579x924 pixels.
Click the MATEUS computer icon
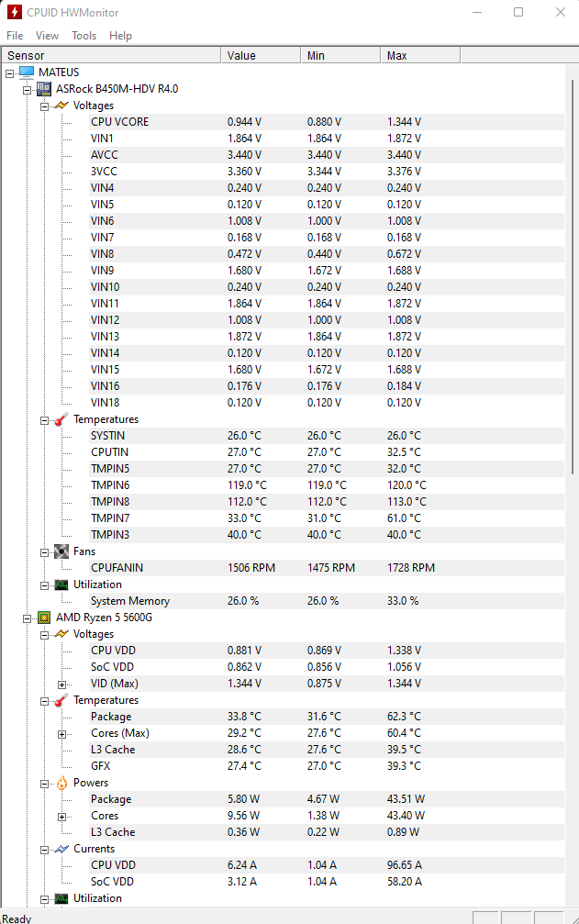tap(27, 72)
